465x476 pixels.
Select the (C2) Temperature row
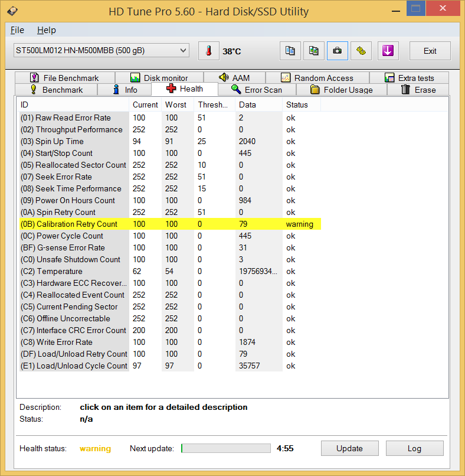coord(170,271)
